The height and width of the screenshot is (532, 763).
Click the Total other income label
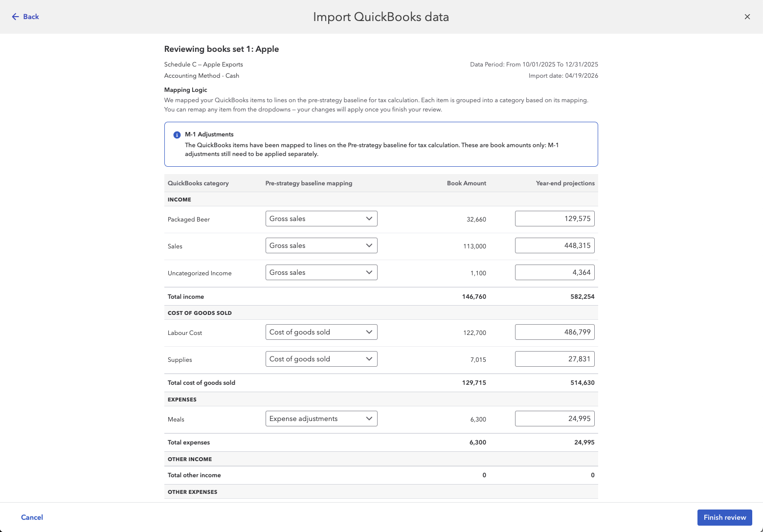coord(194,475)
